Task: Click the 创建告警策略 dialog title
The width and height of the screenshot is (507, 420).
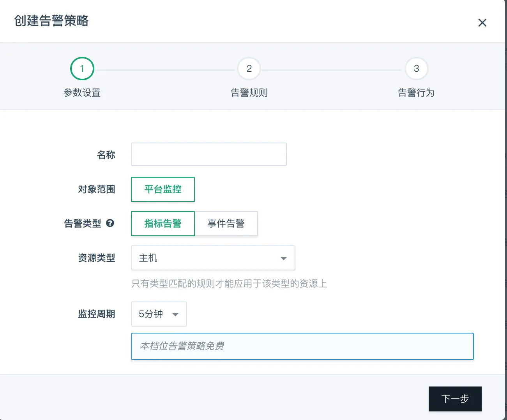Action: click(x=51, y=21)
